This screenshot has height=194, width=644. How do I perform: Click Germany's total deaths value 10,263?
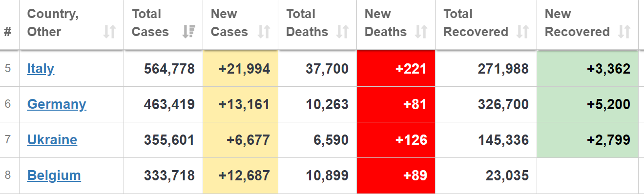pyautogui.click(x=327, y=104)
